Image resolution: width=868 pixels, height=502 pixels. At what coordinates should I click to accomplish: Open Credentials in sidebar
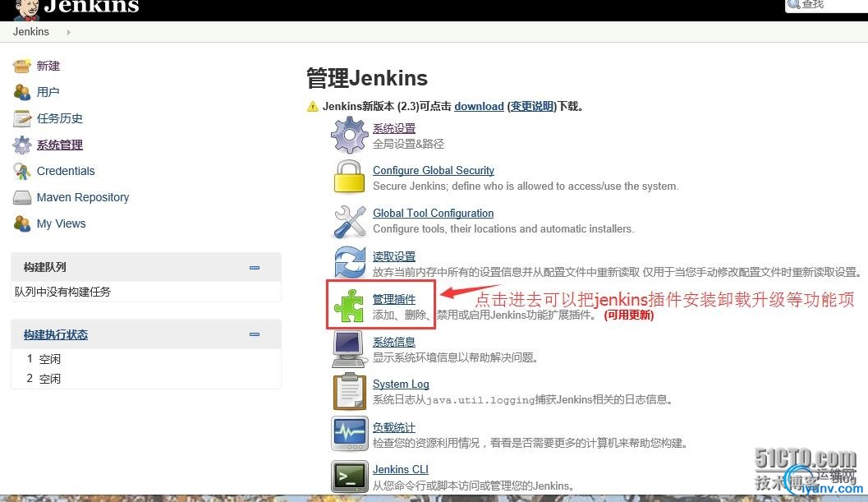tap(66, 171)
